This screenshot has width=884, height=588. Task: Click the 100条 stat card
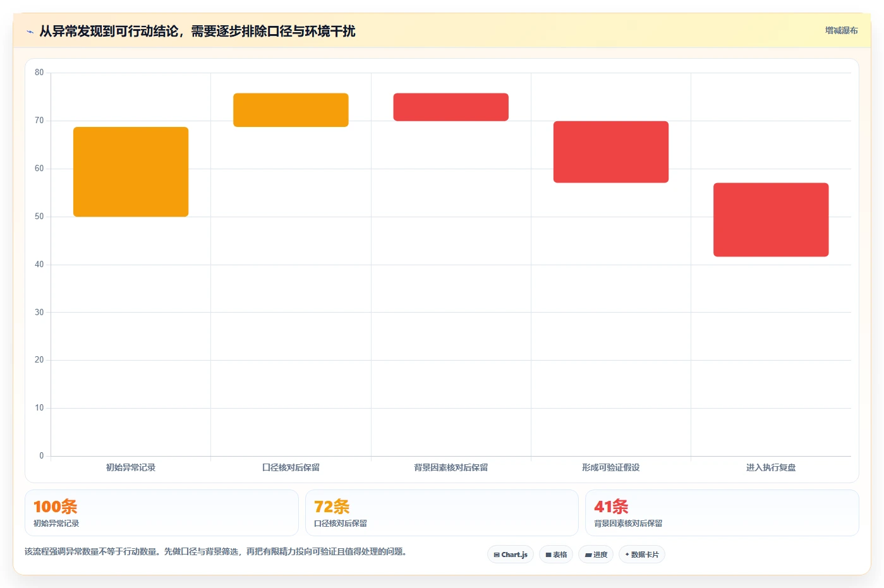click(x=162, y=513)
